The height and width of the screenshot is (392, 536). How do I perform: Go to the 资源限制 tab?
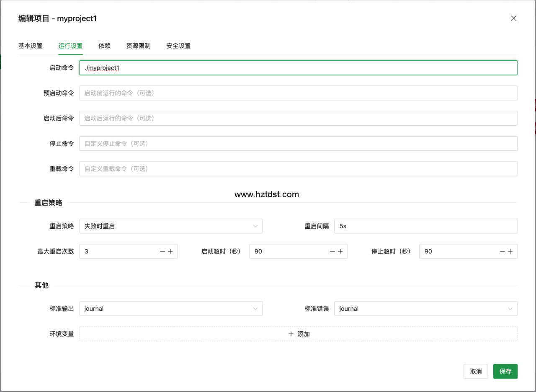coord(138,46)
